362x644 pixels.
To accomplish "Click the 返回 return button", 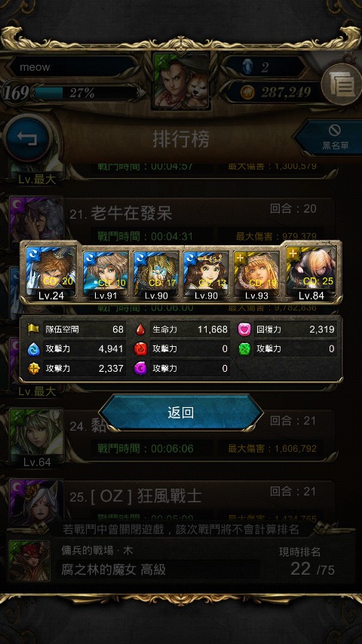I will [x=181, y=412].
